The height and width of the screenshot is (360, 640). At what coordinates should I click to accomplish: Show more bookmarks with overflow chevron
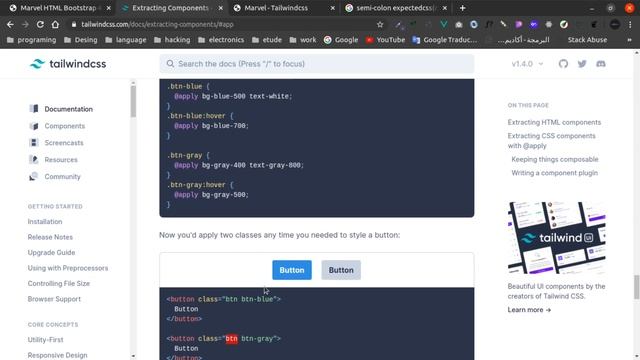point(629,40)
